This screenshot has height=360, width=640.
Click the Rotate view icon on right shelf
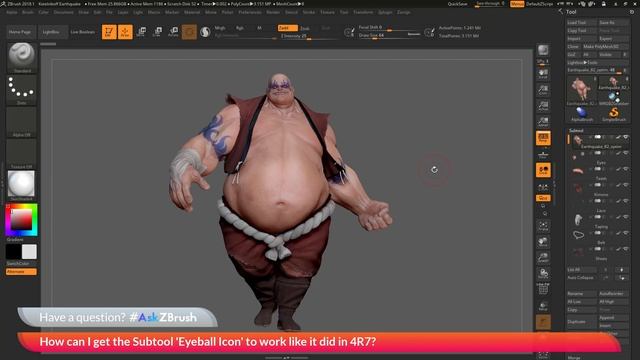pos(543,273)
